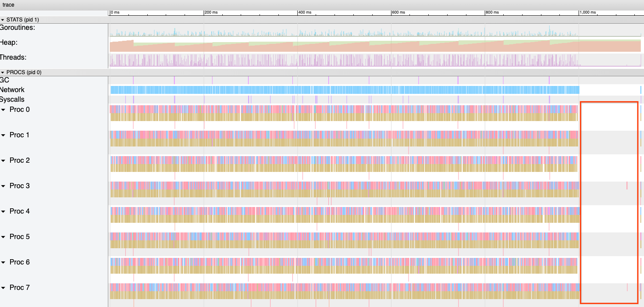Collapse the Proc 3 row triangle
Screen dimensions: 644x307
coord(4,186)
